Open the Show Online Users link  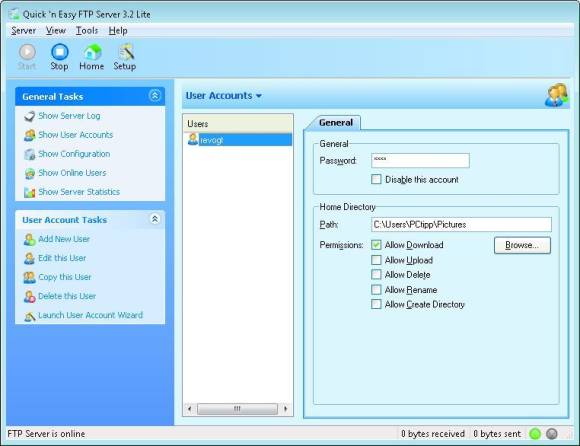(72, 173)
